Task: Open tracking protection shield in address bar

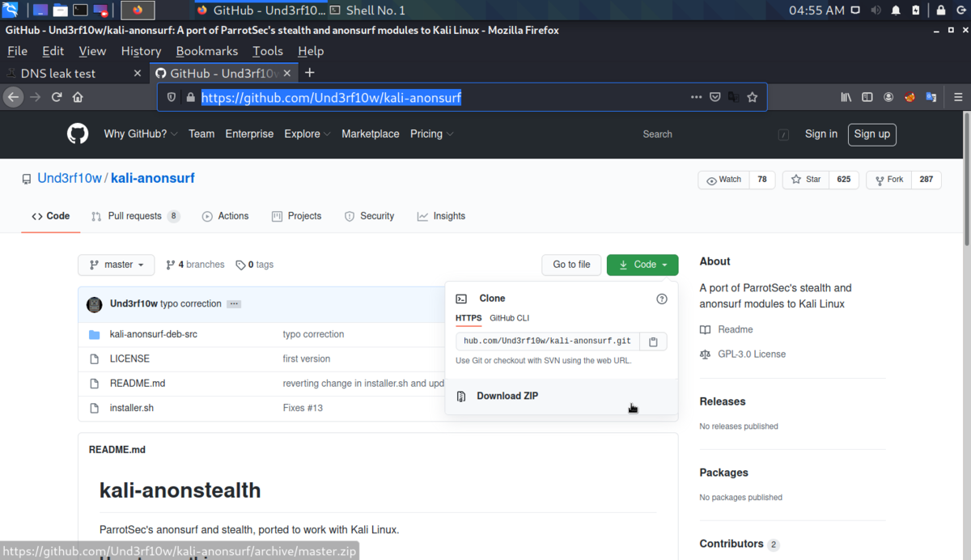Action: 171,97
